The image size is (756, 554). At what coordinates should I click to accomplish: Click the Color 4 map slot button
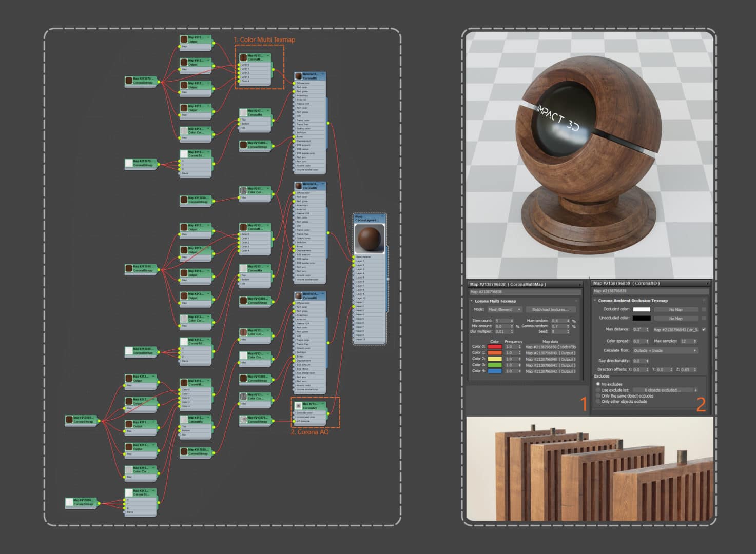[x=551, y=371]
